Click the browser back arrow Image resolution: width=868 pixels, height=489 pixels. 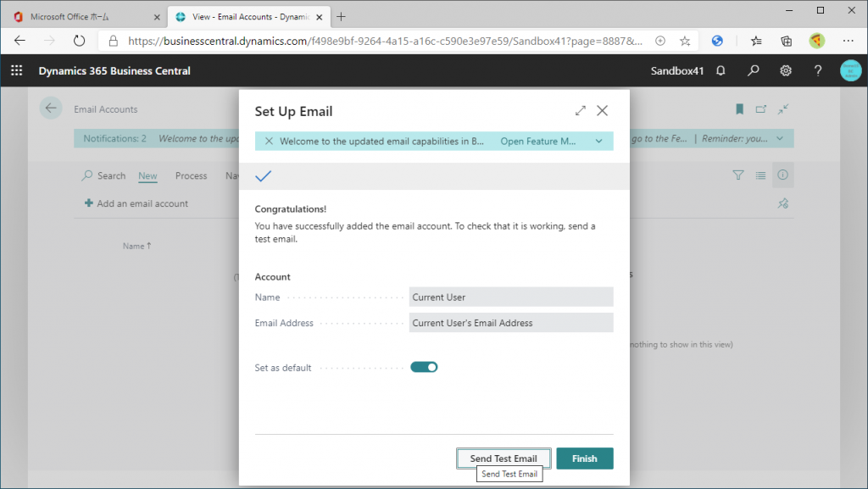[20, 41]
